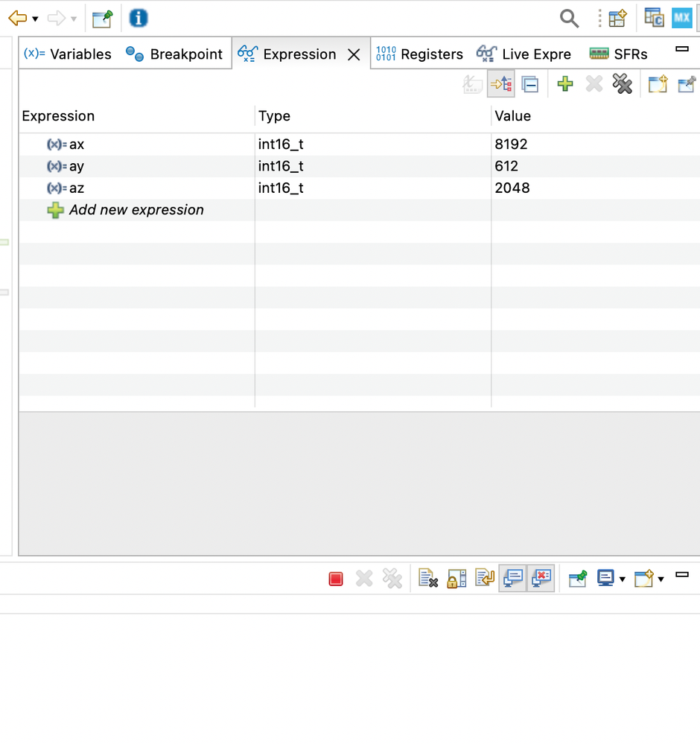
Task: Click the Collapse All icon
Action: [529, 84]
